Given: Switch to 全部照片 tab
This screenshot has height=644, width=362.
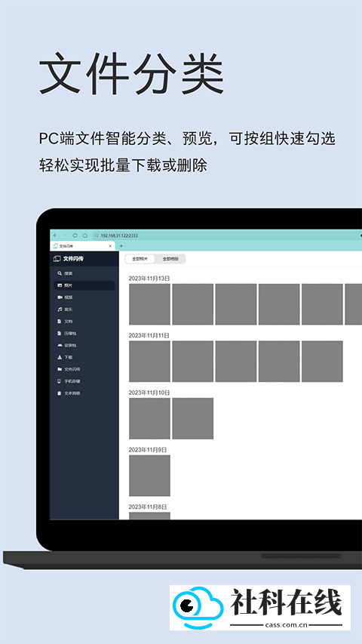Looking at the screenshot, I should coord(140,259).
